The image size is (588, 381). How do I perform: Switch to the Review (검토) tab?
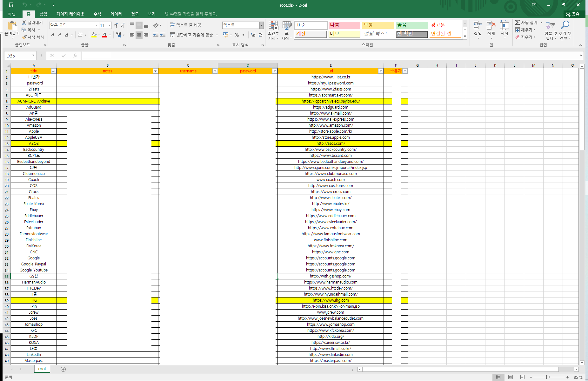(135, 14)
